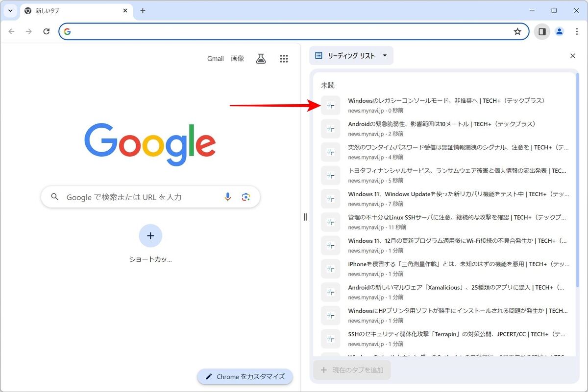588x392 pixels.
Task: Open Windowsのレガシーコンソールモード article
Action: [445, 105]
